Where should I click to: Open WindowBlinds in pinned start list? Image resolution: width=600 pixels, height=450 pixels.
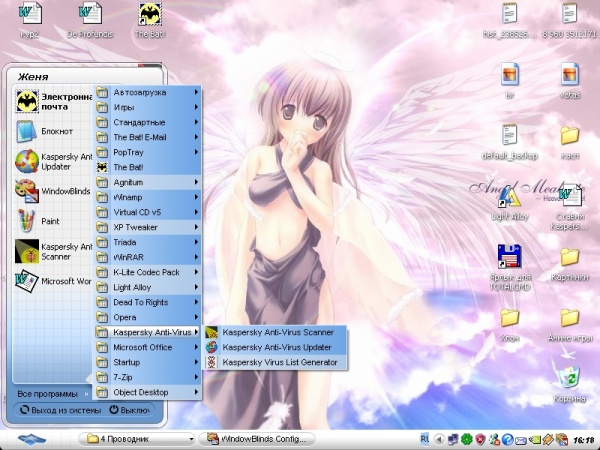click(x=54, y=191)
